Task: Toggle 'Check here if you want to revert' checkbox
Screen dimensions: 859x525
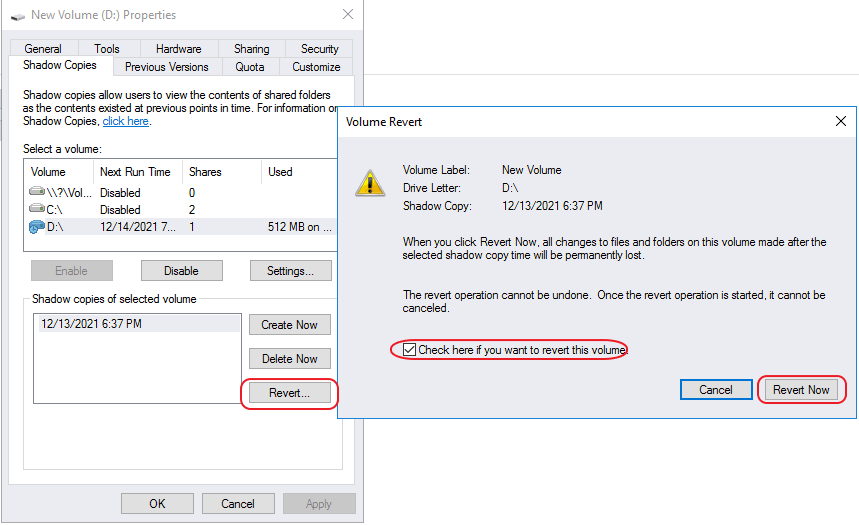Action: (409, 350)
